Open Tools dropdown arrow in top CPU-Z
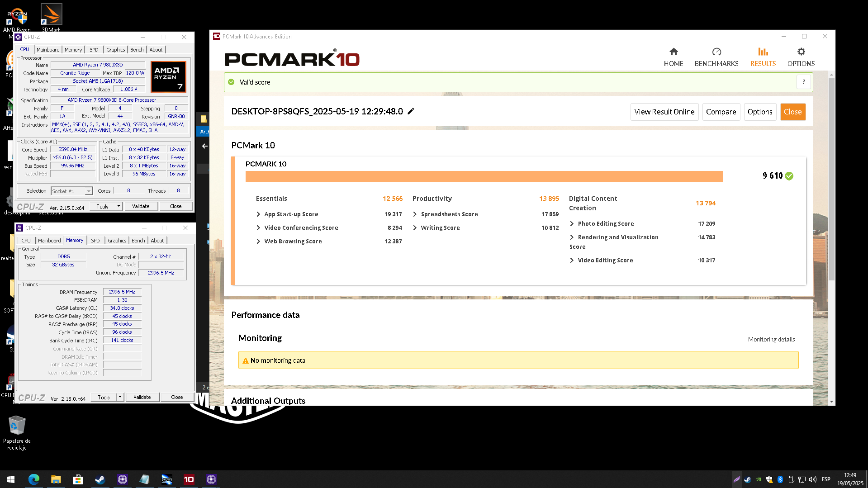The width and height of the screenshot is (868, 488). coord(119,206)
